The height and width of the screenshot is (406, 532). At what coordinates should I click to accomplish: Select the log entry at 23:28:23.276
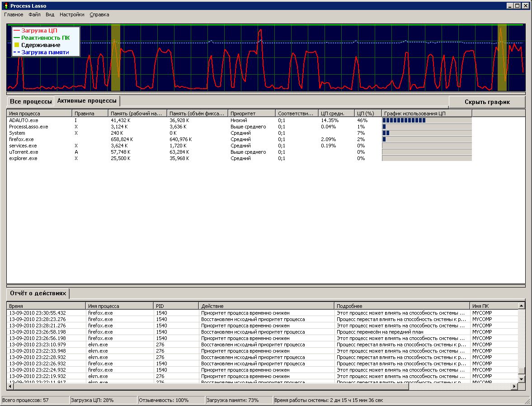tap(262, 319)
